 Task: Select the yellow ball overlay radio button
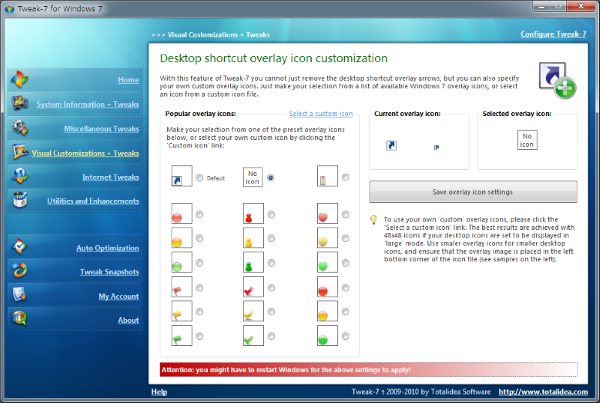199,238
